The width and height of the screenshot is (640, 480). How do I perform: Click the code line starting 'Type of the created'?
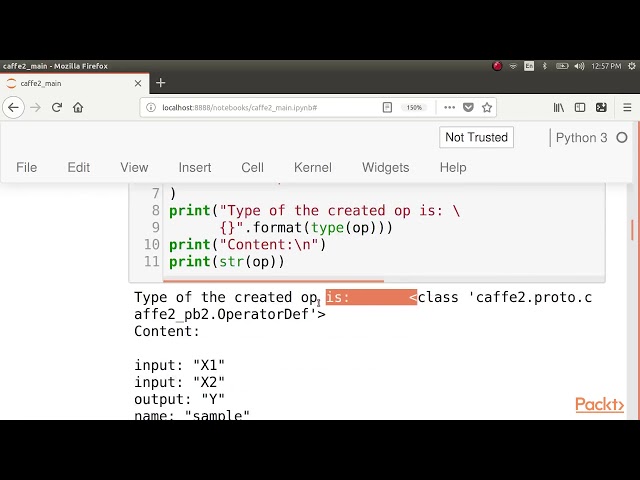click(314, 211)
